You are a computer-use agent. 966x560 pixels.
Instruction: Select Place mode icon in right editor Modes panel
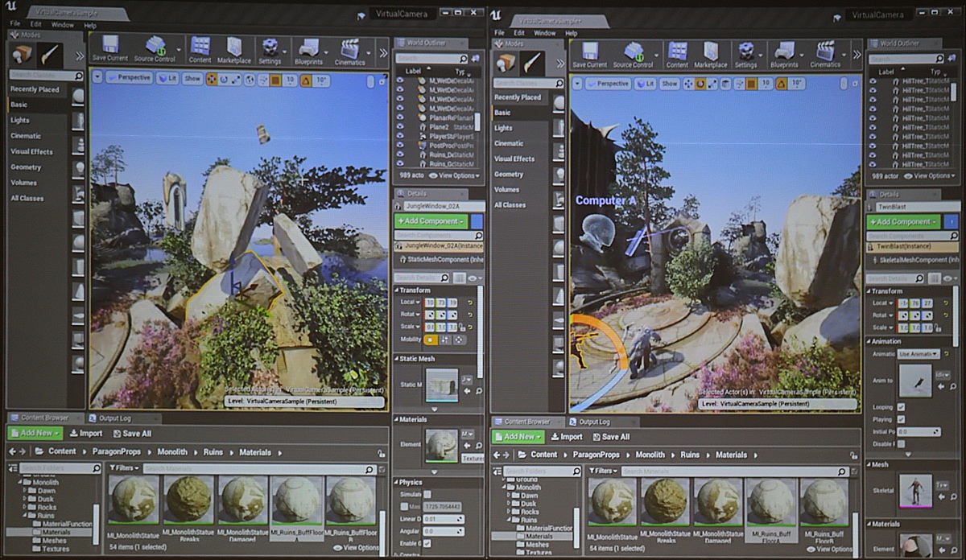pos(506,62)
